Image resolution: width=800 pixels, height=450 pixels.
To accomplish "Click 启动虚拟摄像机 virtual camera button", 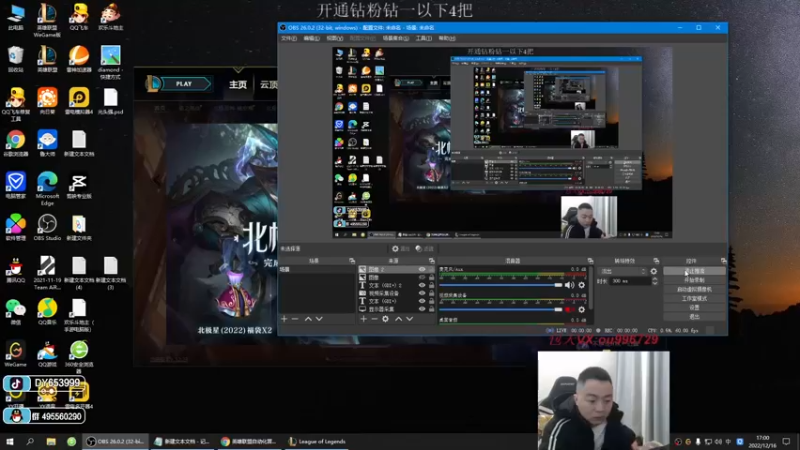I will [x=694, y=289].
